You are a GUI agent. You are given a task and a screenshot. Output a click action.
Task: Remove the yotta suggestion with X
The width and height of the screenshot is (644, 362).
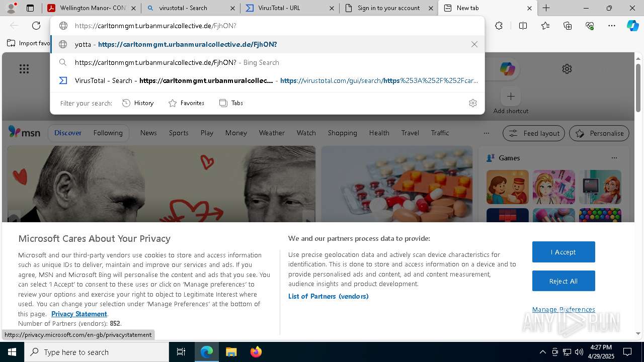coord(474,44)
